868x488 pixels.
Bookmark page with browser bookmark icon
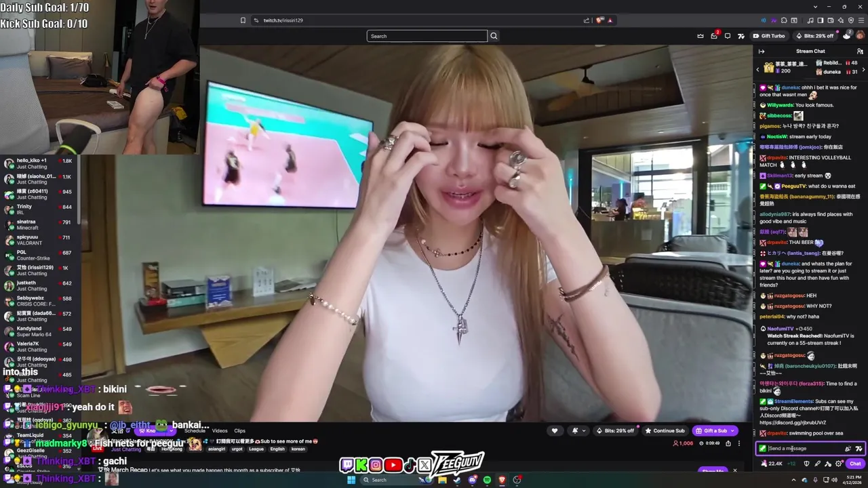pos(243,20)
